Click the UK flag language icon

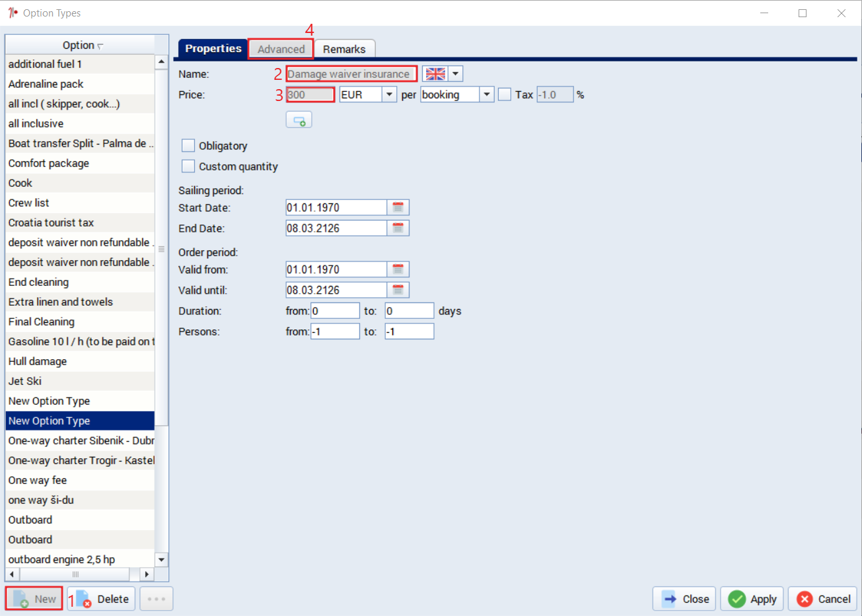coord(435,74)
